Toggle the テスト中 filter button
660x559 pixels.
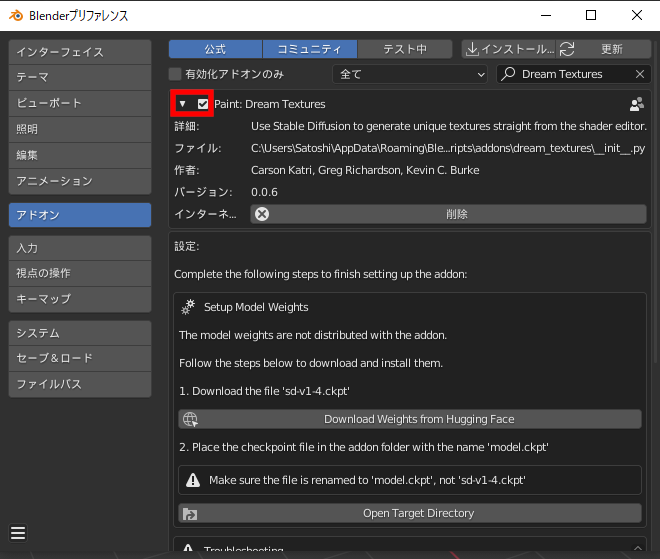(x=405, y=49)
